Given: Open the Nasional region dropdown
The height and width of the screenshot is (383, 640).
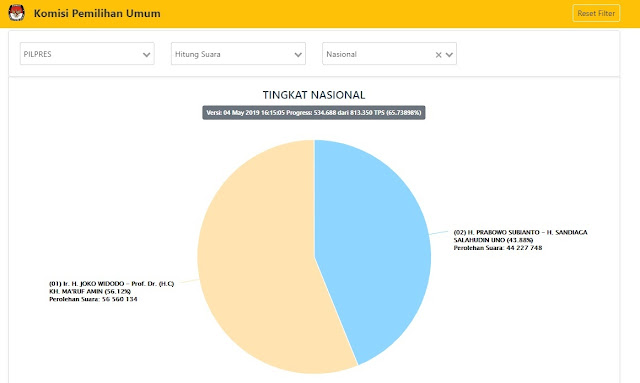Looking at the screenshot, I should tap(389, 54).
